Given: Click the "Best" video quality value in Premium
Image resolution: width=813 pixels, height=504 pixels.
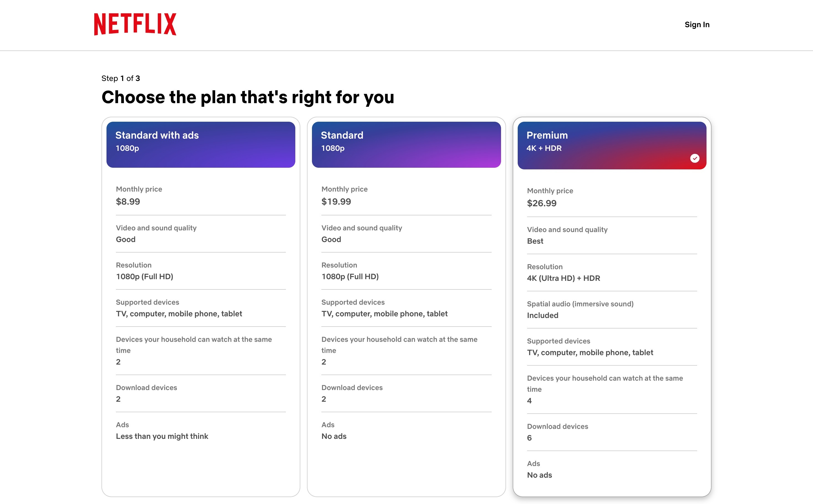Looking at the screenshot, I should (x=535, y=241).
